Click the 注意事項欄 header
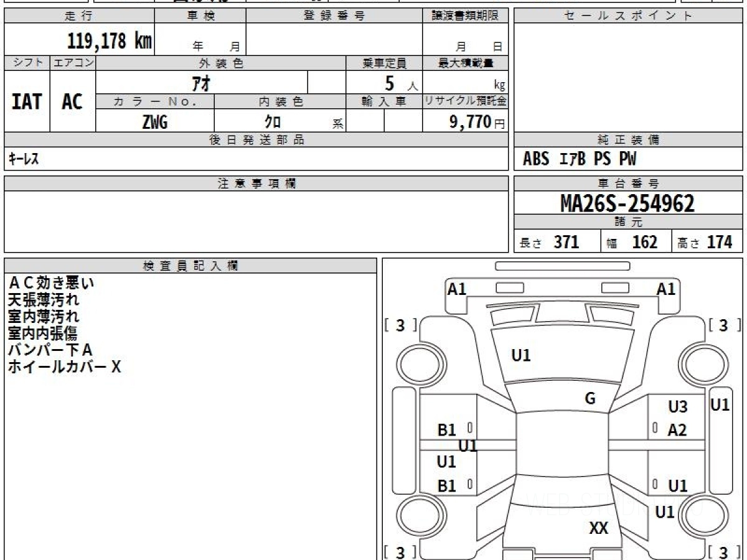This screenshot has width=747, height=560. coord(256,184)
